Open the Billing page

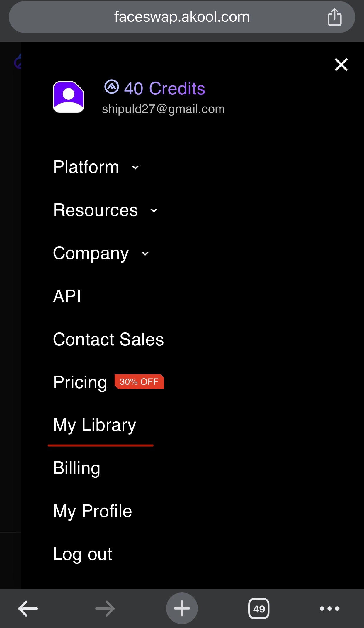pos(76,468)
